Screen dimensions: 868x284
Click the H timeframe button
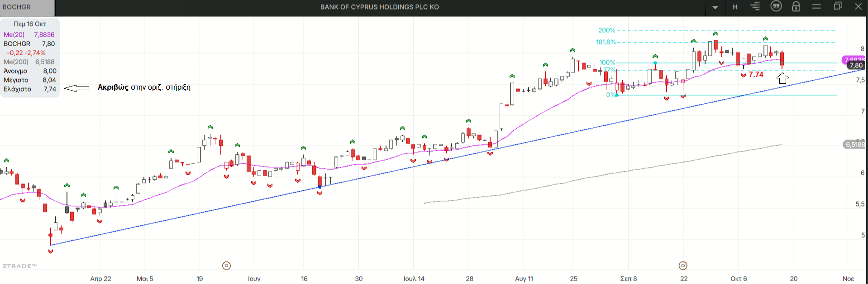click(735, 7)
